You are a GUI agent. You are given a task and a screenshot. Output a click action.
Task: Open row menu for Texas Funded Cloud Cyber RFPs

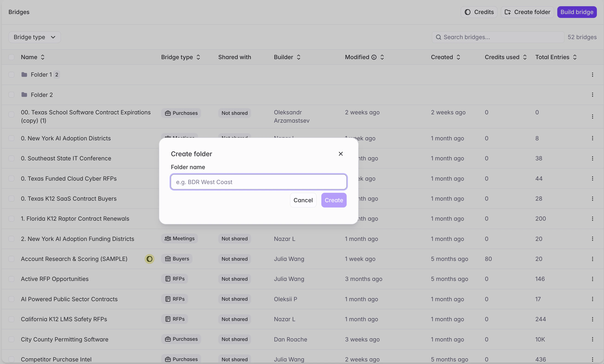(592, 178)
